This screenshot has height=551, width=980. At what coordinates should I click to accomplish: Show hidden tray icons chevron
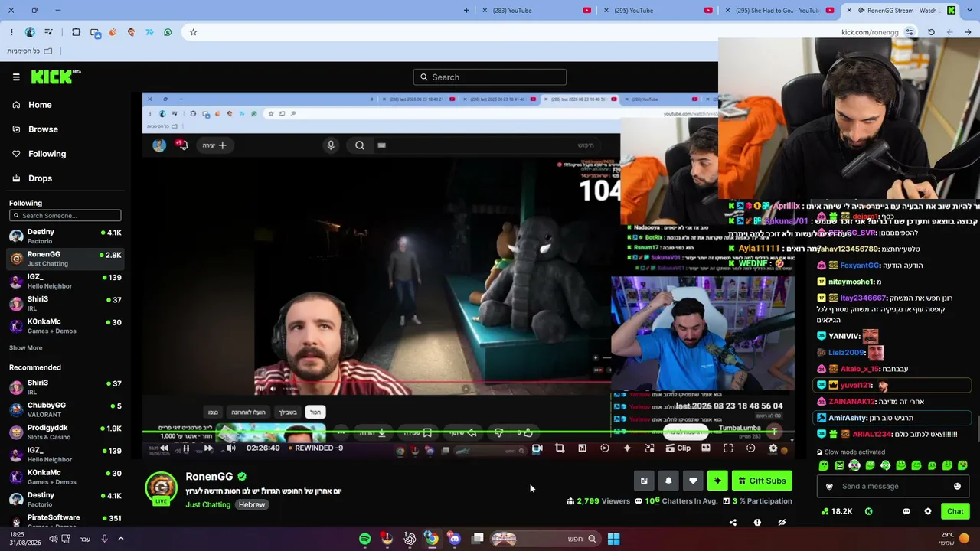120,539
